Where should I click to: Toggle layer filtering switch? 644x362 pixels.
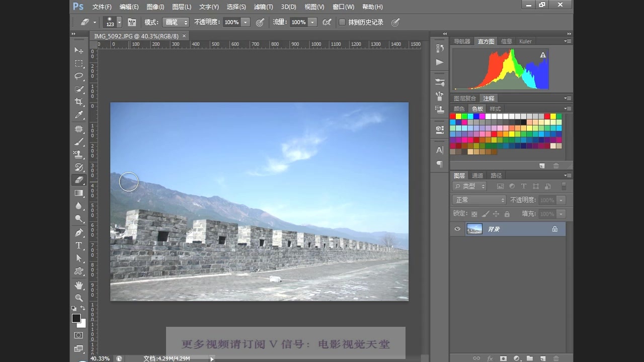[x=563, y=186]
